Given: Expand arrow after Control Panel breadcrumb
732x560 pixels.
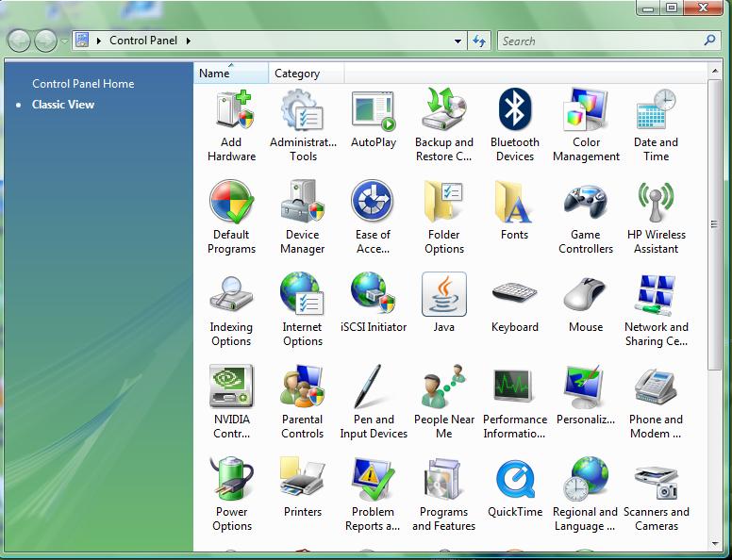Looking at the screenshot, I should pyautogui.click(x=189, y=41).
